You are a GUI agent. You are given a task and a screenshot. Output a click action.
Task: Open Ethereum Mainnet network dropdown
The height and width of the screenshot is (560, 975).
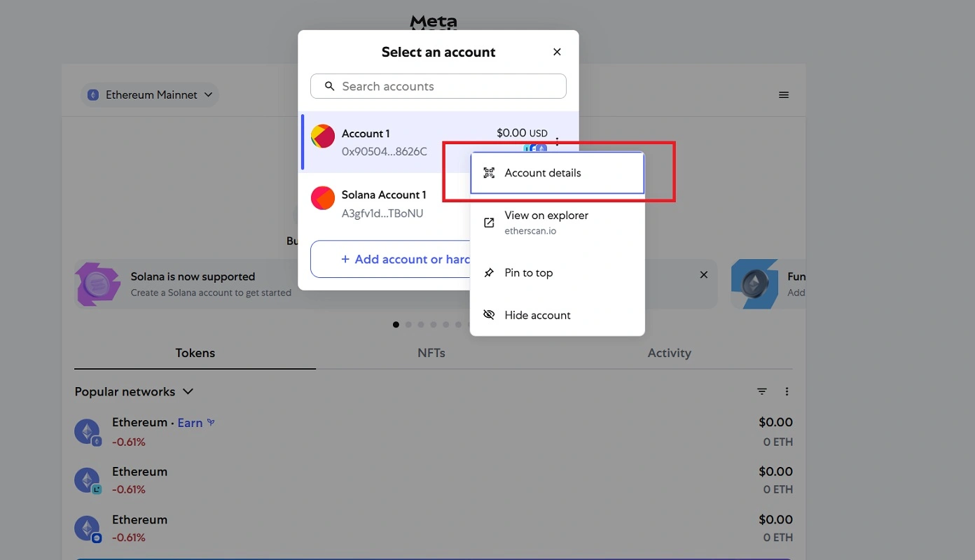tap(151, 94)
